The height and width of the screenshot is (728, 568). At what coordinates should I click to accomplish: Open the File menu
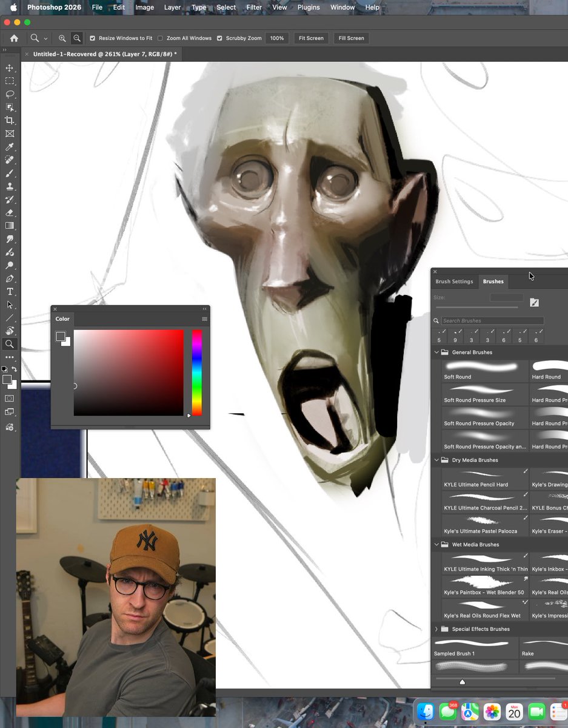[97, 7]
